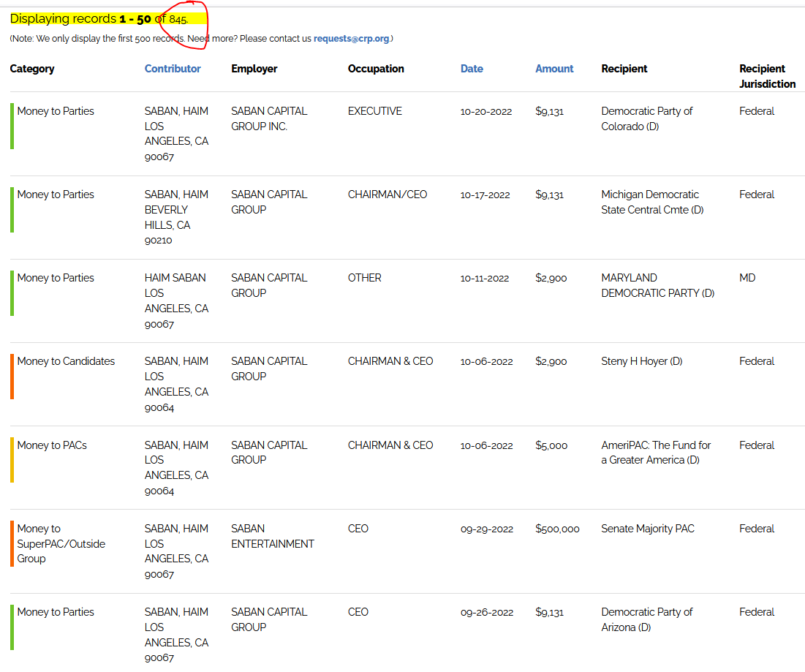The image size is (805, 672).
Task: Click the OTHER occupation cell
Action: pyautogui.click(x=365, y=279)
